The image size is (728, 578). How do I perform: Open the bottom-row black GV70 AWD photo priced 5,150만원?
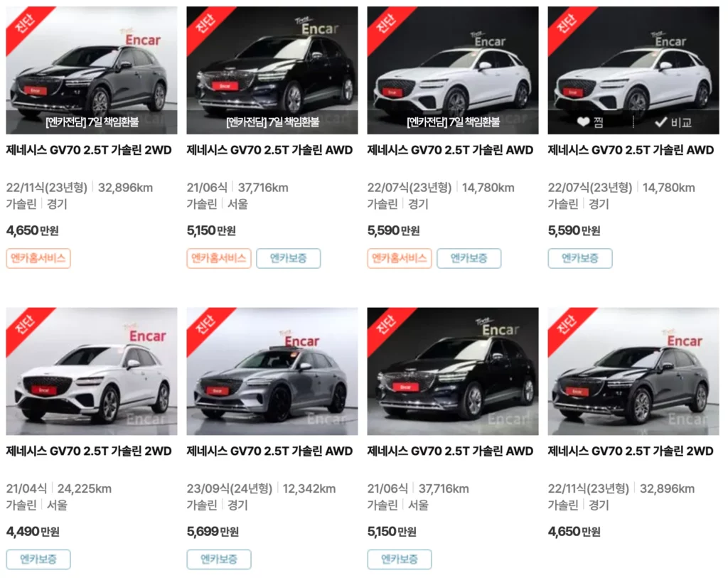tap(453, 371)
